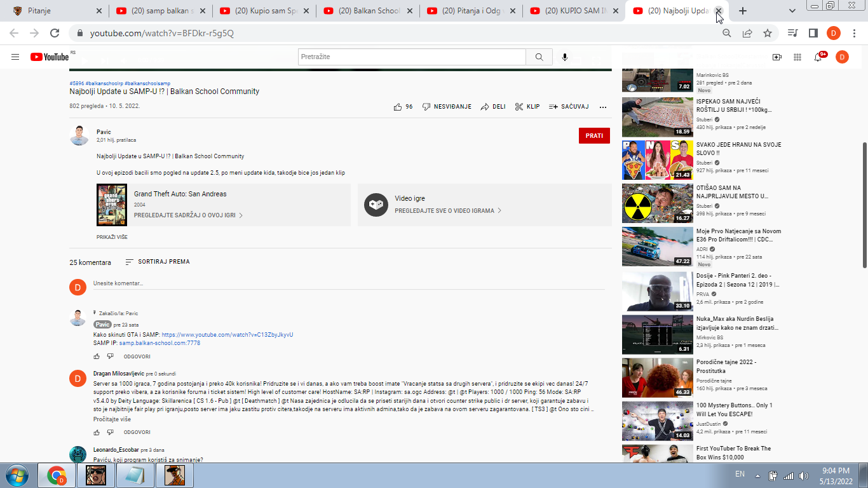Switch to Balkan School tab
The height and width of the screenshot is (488, 868).
(367, 11)
